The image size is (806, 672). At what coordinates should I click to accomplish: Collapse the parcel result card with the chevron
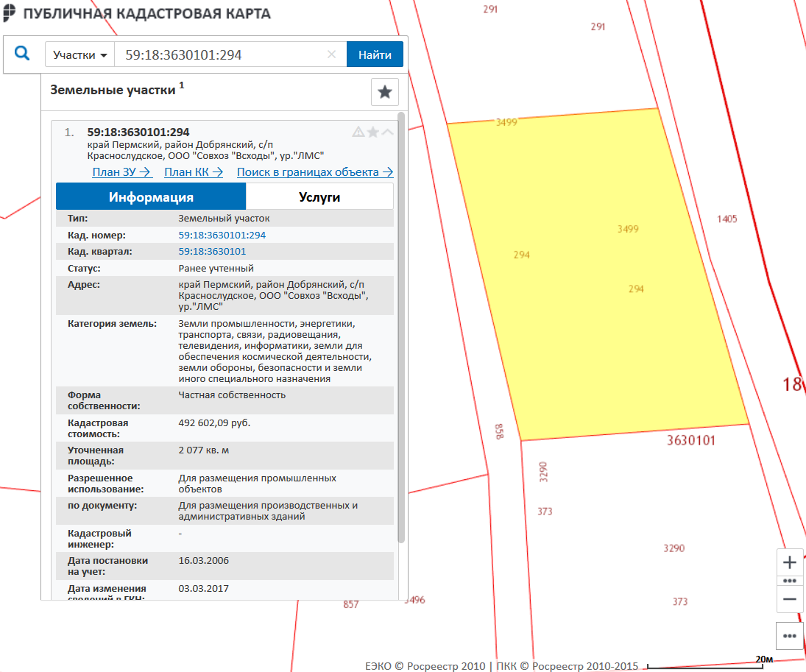coord(387,132)
